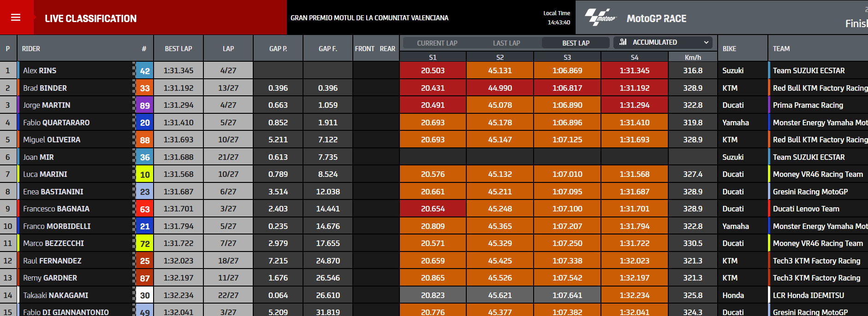Click S2 time 45.078
868x316 pixels.
click(x=500, y=105)
